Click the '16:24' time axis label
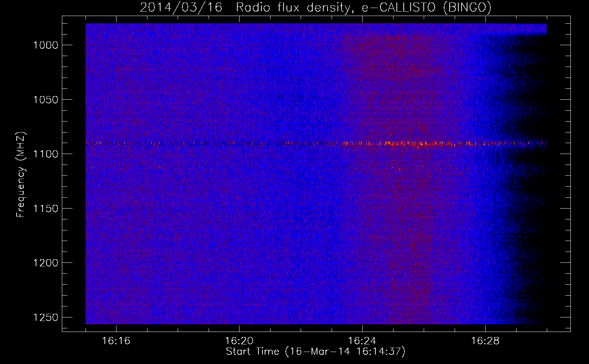589x364 pixels. coord(362,341)
